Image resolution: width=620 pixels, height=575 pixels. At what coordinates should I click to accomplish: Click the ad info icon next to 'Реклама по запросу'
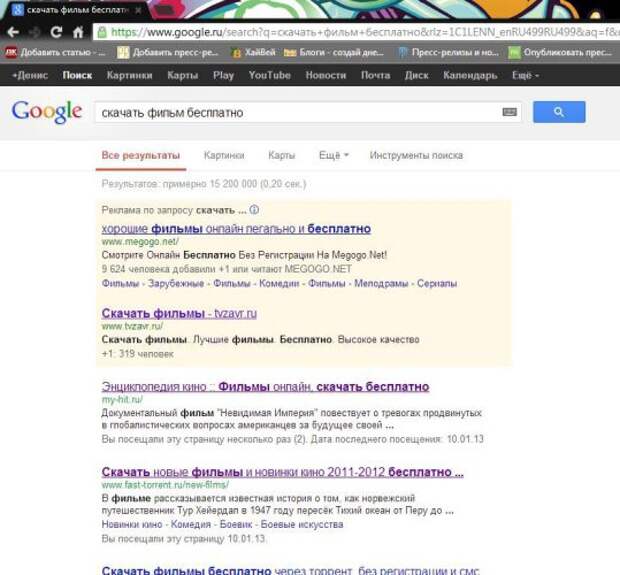pos(254,210)
